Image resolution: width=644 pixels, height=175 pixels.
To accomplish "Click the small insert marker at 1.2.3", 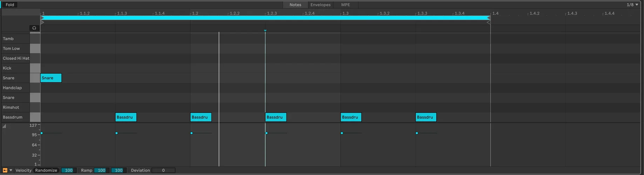I will click(x=265, y=31).
